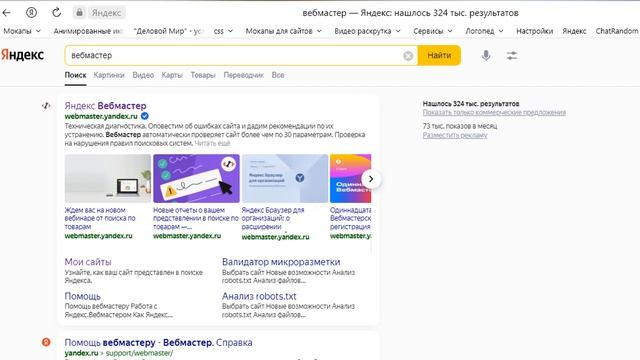Screen dimensions: 640x360
Task: Expand snippet with Читать ещё
Action: [x=212, y=143]
